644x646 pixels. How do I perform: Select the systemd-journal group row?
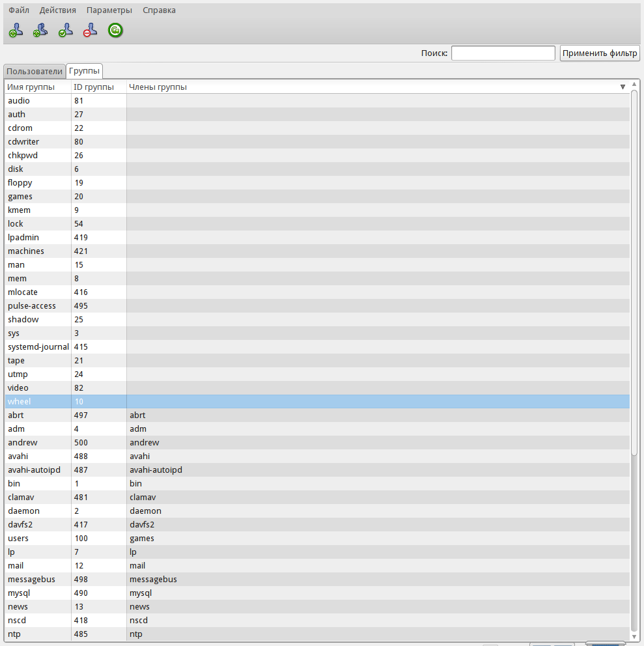coord(38,347)
